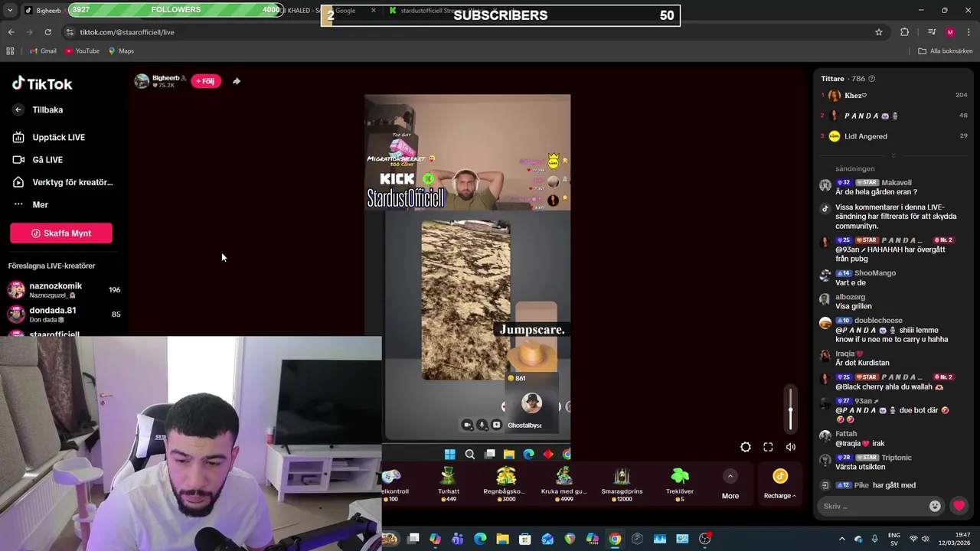Open Maps bookmark
The image size is (980, 551).
click(x=121, y=51)
